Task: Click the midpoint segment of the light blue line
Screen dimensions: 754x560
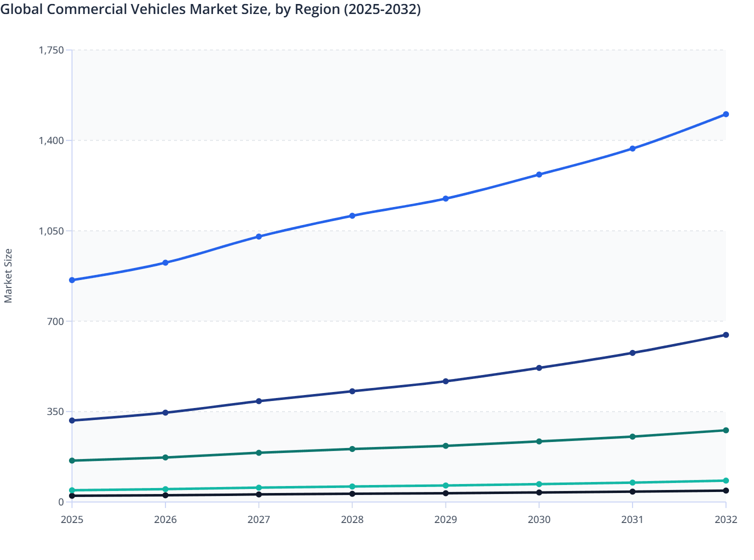Action: click(399, 206)
